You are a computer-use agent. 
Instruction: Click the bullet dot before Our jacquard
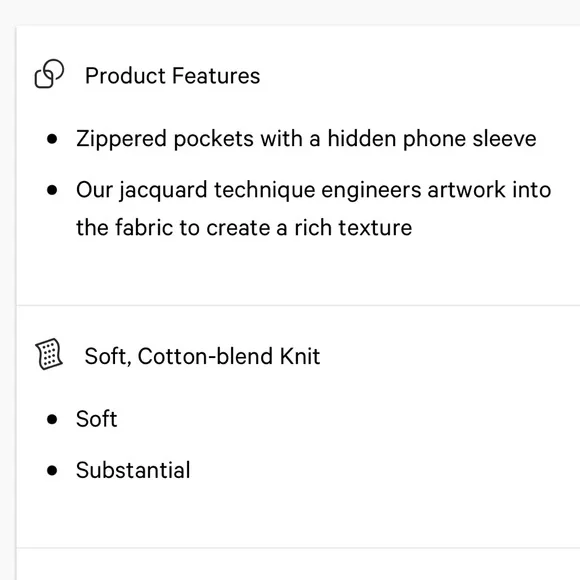tap(52, 190)
